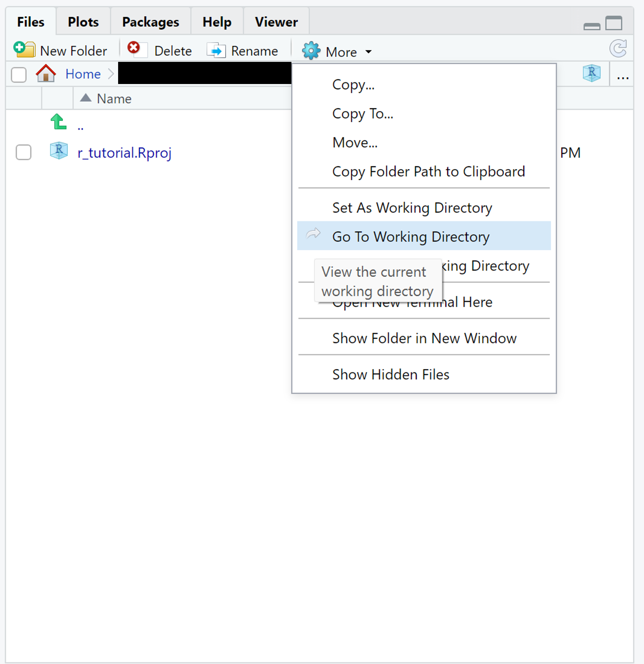This screenshot has height=664, width=644.
Task: Expand the More dropdown arrow
Action: click(x=368, y=52)
